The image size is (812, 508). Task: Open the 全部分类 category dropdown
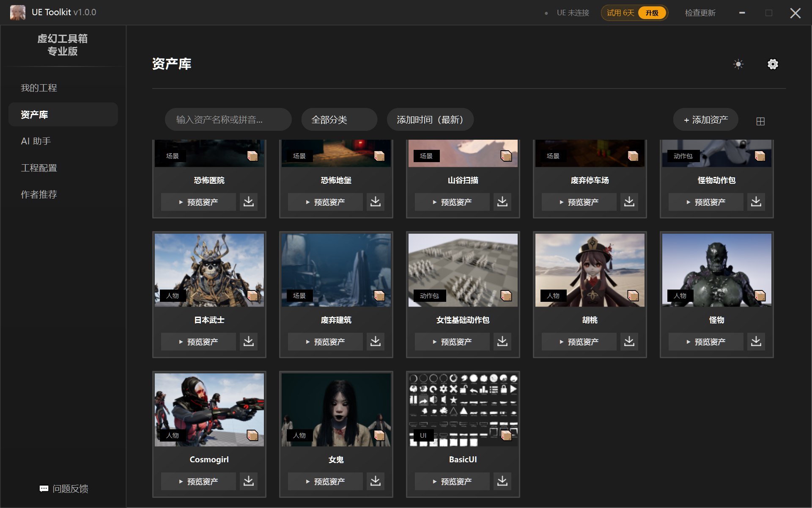339,119
